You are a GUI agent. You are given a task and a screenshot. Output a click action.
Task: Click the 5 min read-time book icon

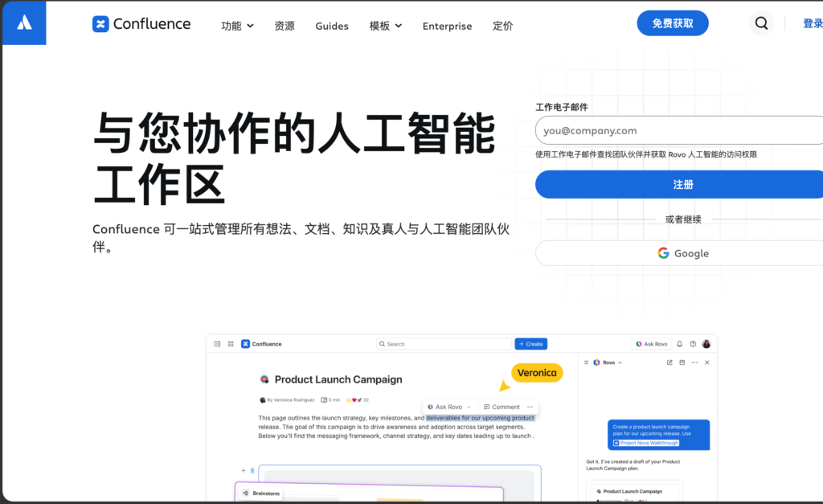coord(324,400)
